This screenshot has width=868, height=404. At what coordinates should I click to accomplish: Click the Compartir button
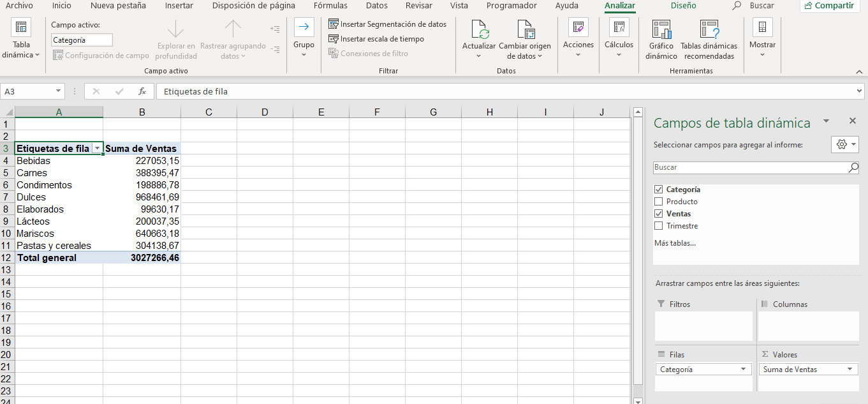(828, 6)
